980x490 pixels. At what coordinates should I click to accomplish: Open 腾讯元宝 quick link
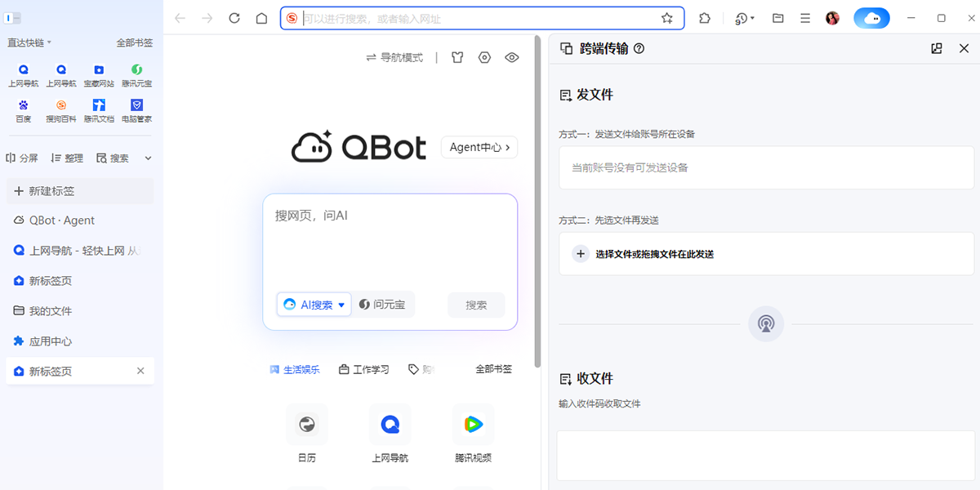[x=136, y=75]
